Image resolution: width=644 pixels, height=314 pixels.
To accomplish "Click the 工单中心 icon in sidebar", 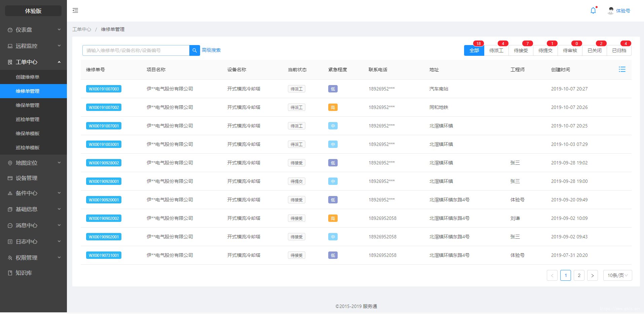I will tap(10, 62).
